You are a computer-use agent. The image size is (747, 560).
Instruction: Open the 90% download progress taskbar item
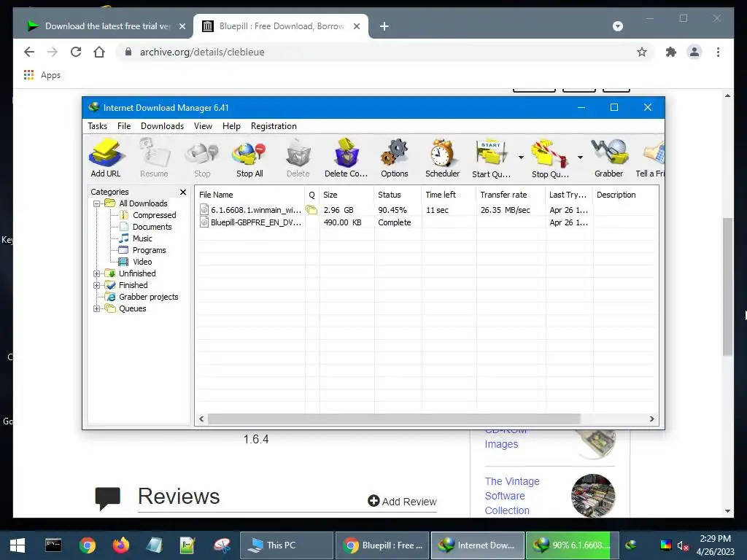point(572,545)
